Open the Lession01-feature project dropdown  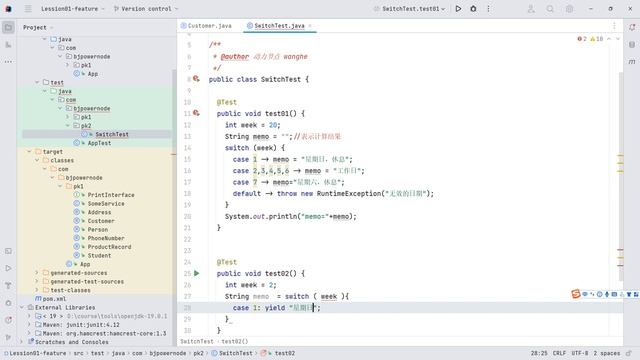pos(73,9)
